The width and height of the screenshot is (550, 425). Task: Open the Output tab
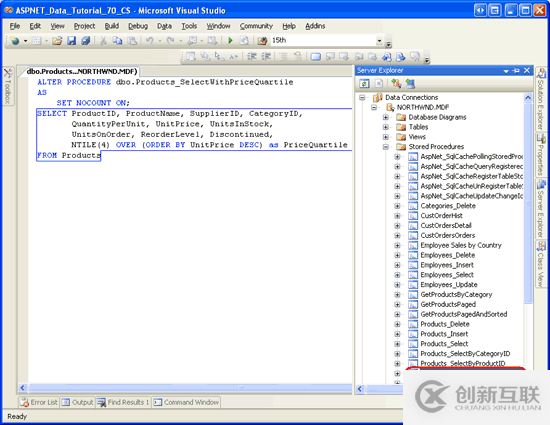coord(78,402)
